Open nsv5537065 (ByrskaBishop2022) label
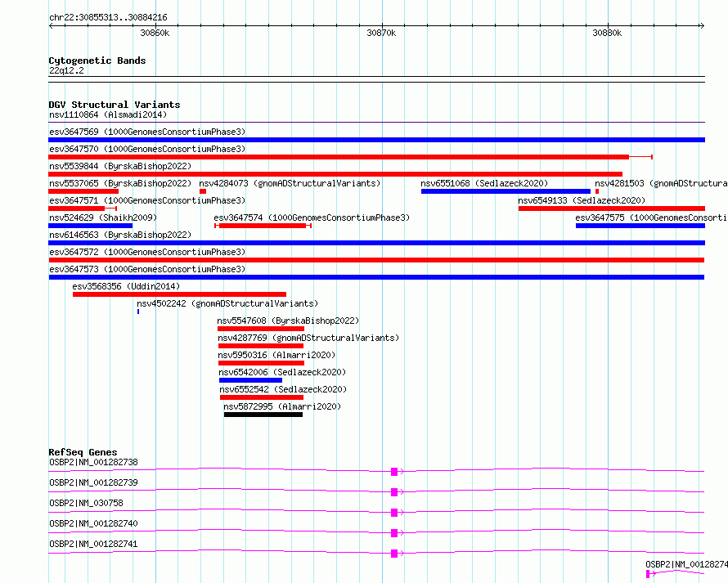The width and height of the screenshot is (728, 583). click(x=120, y=183)
